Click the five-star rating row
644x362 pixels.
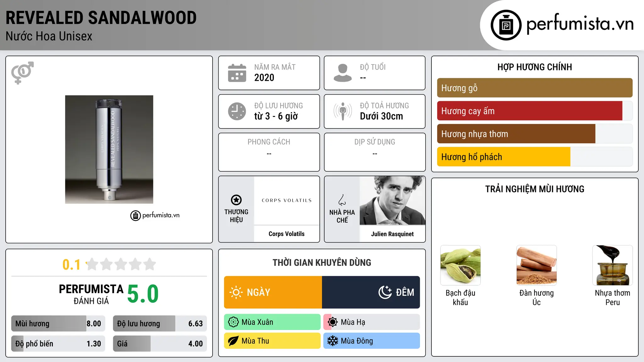tap(121, 264)
